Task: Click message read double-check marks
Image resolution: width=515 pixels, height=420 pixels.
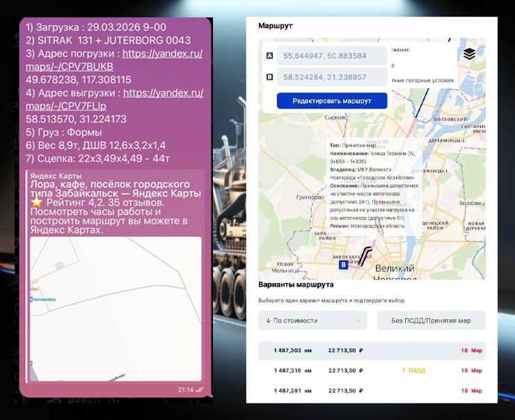Action: coord(199,390)
